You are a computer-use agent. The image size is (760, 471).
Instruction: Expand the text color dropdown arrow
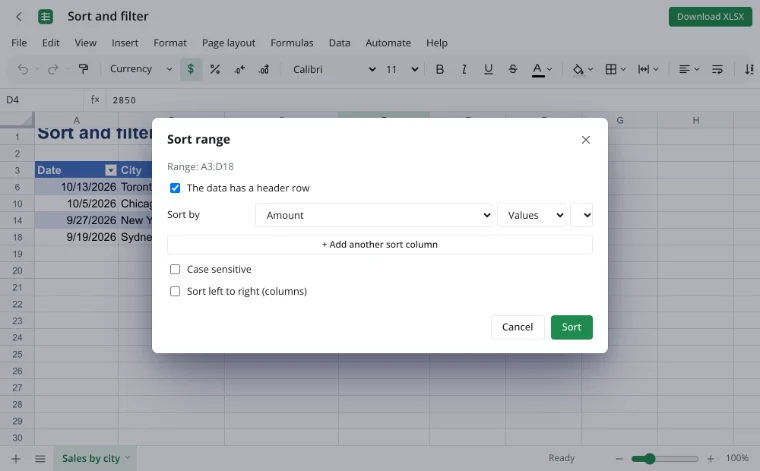pos(549,69)
